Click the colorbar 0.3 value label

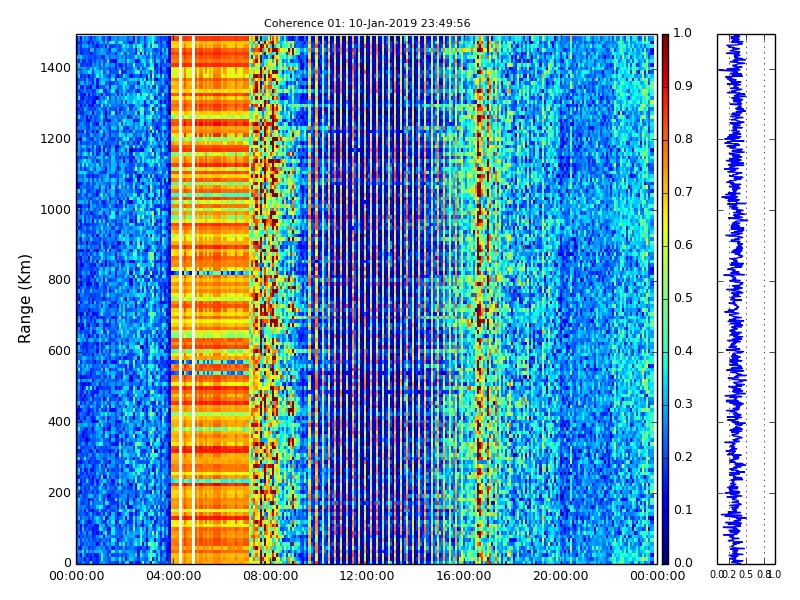click(683, 405)
